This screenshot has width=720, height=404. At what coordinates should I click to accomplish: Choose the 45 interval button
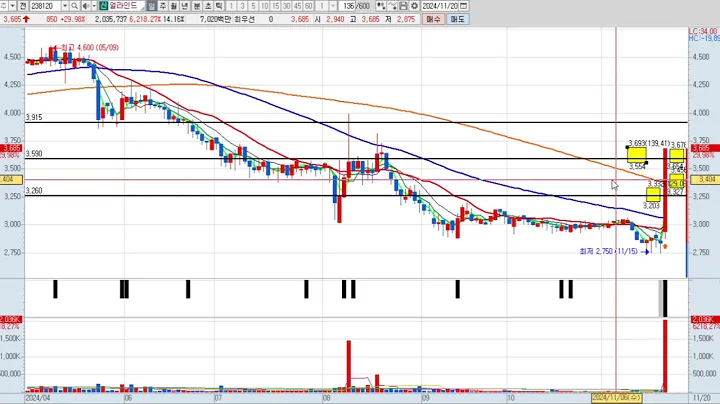pyautogui.click(x=298, y=6)
